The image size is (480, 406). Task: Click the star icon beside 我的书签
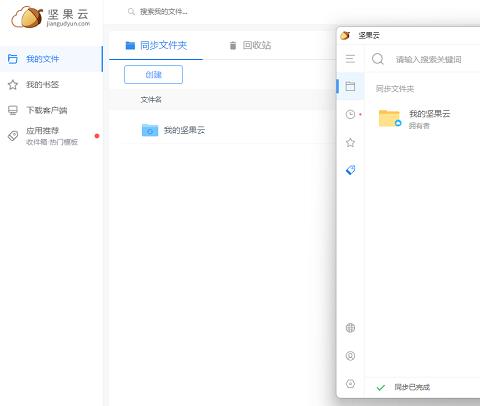pos(13,85)
